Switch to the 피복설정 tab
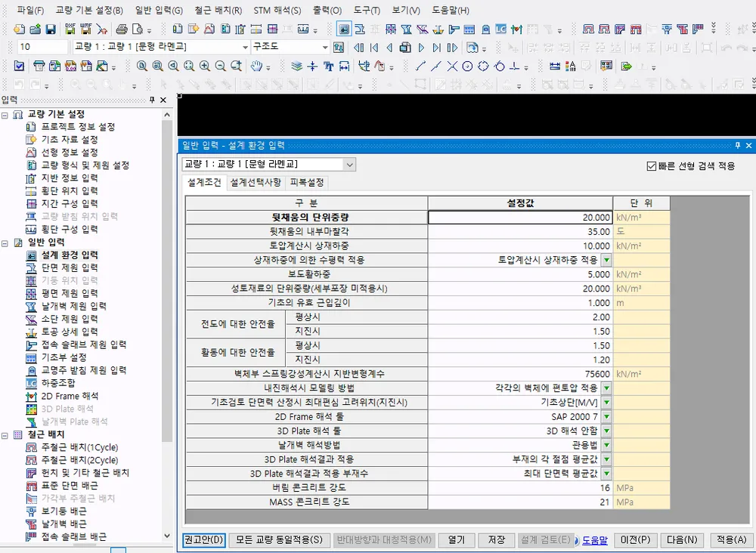 tap(307, 183)
